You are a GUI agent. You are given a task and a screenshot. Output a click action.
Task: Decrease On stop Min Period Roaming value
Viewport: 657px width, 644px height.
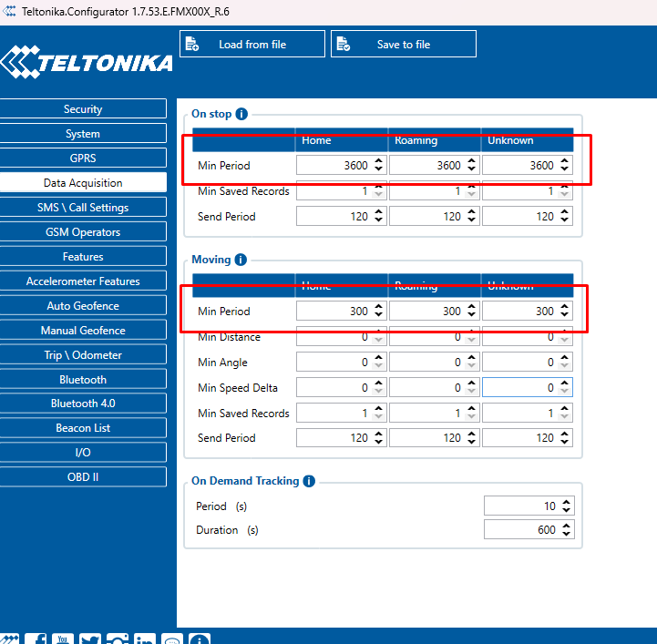[x=472, y=169]
